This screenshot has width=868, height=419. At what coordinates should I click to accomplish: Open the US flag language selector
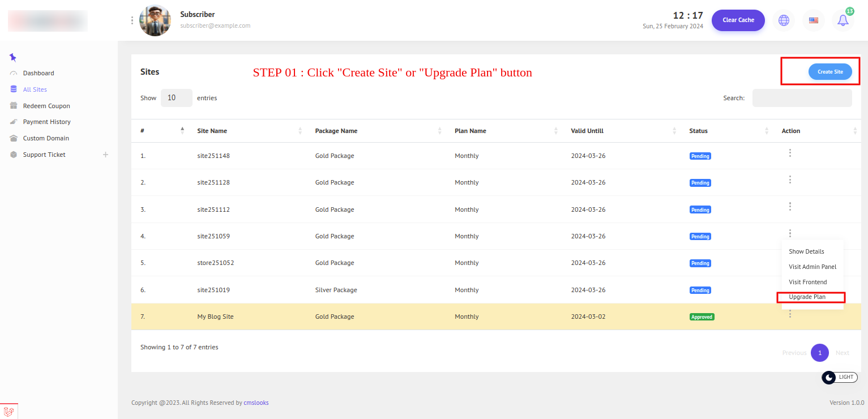point(813,20)
